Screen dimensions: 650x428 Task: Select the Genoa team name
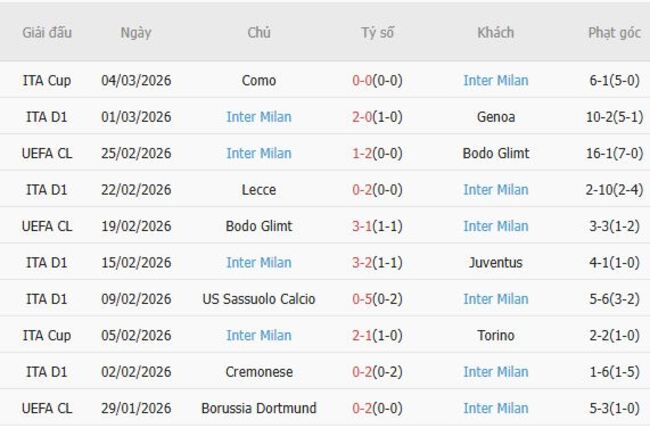(x=495, y=117)
